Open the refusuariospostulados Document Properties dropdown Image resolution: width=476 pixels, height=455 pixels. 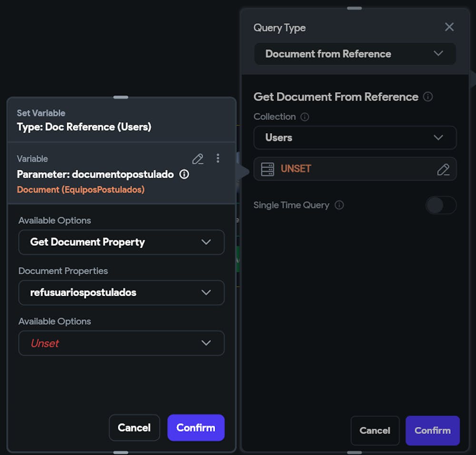(121, 293)
